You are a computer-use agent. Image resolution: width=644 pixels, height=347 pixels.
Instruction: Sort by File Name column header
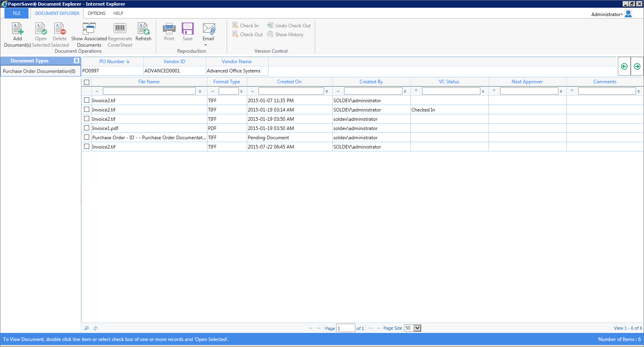[x=149, y=82]
